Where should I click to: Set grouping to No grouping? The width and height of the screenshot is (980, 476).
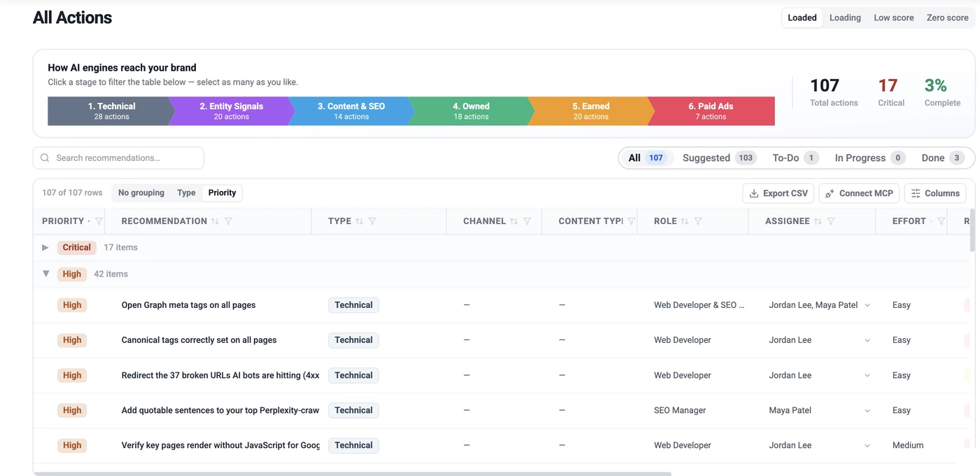click(x=141, y=192)
